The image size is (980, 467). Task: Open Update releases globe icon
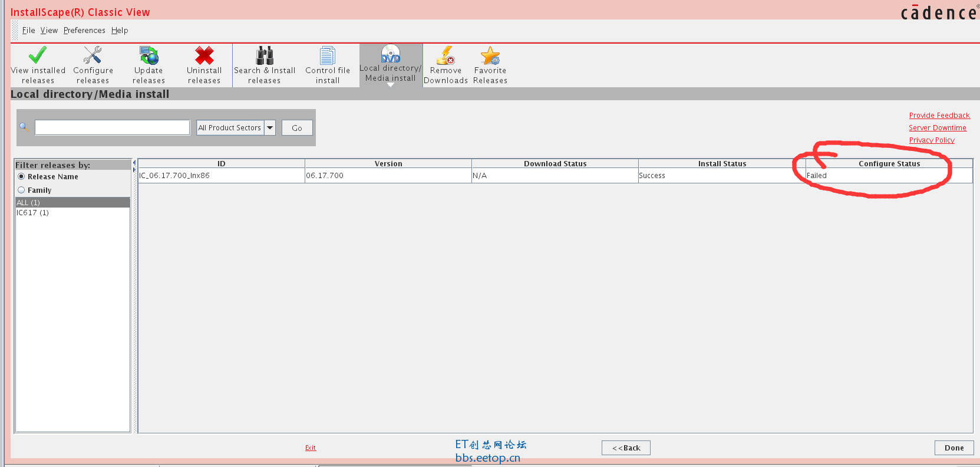click(x=149, y=55)
